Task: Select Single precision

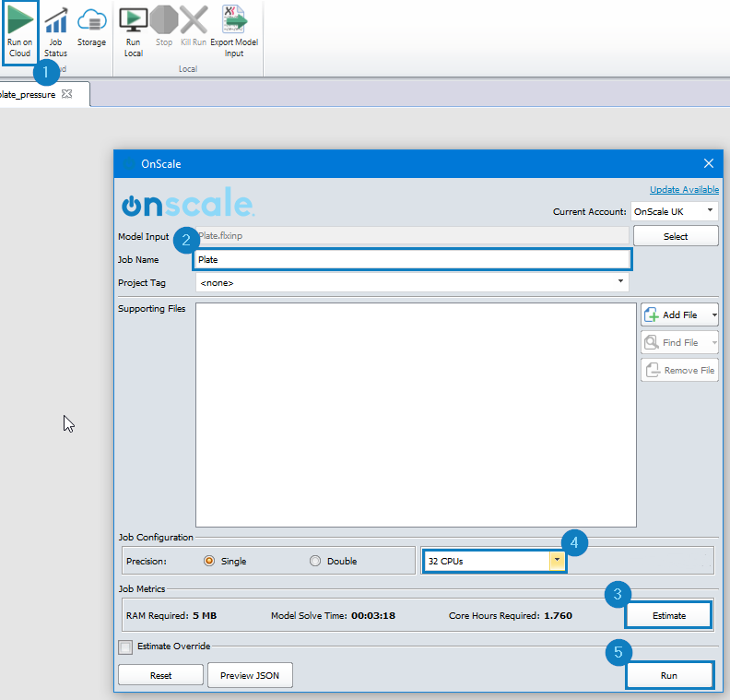Action: pos(209,561)
